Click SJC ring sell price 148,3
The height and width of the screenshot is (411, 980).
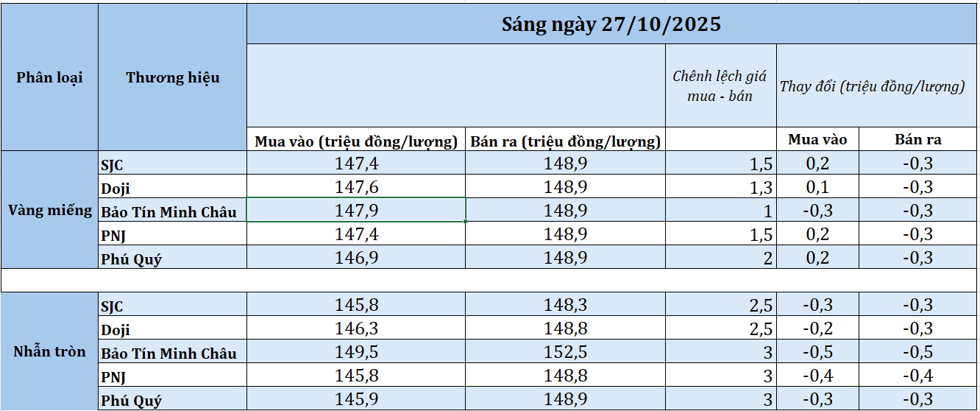point(565,305)
